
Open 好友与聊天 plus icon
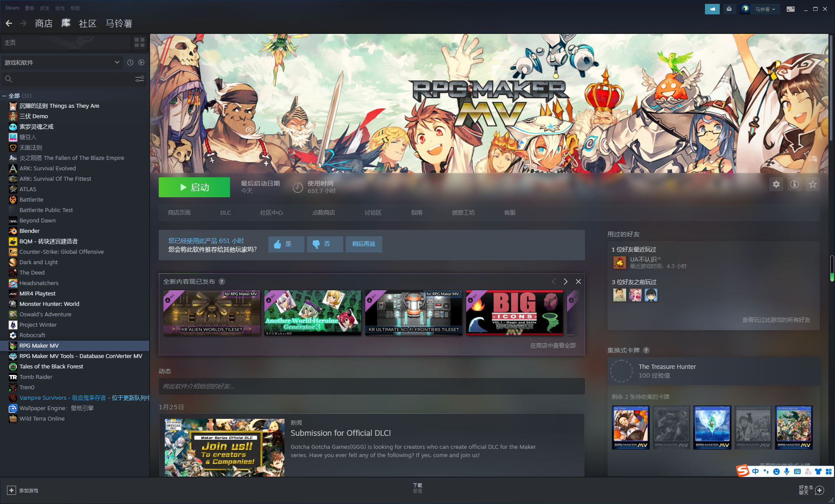820,491
